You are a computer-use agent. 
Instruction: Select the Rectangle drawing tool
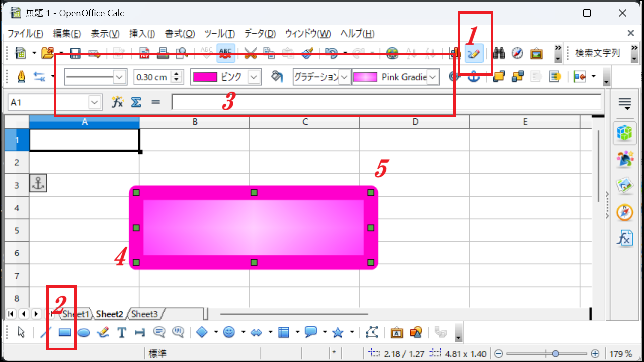[64, 332]
